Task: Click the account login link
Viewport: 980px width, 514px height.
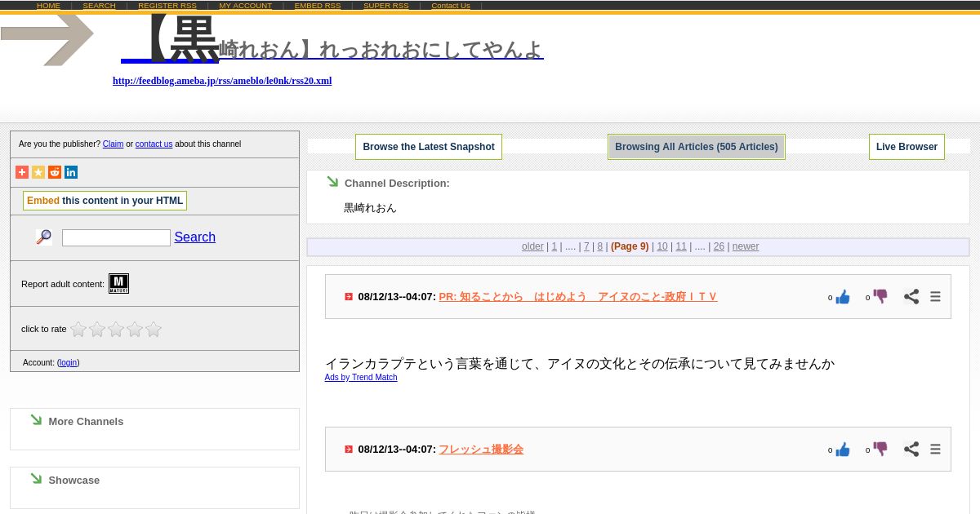Action: [69, 363]
